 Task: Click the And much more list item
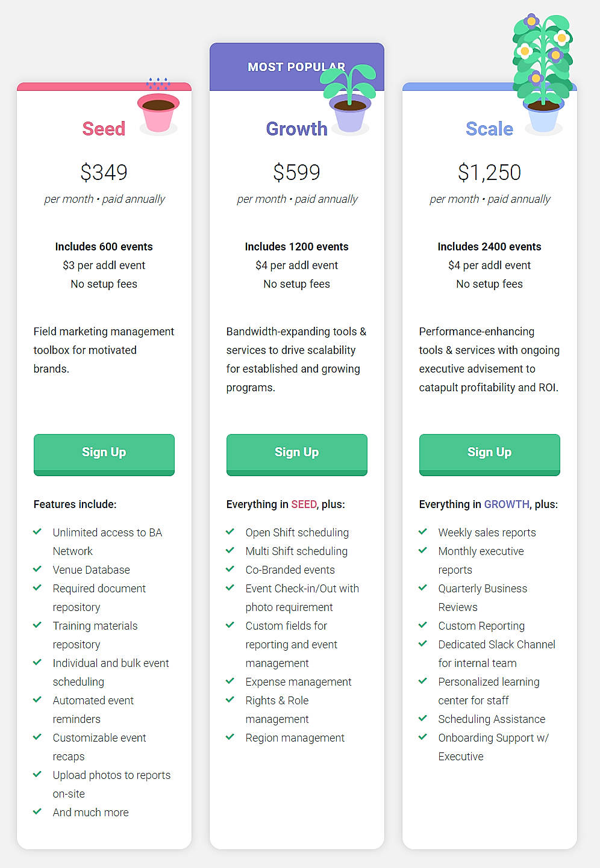click(90, 812)
